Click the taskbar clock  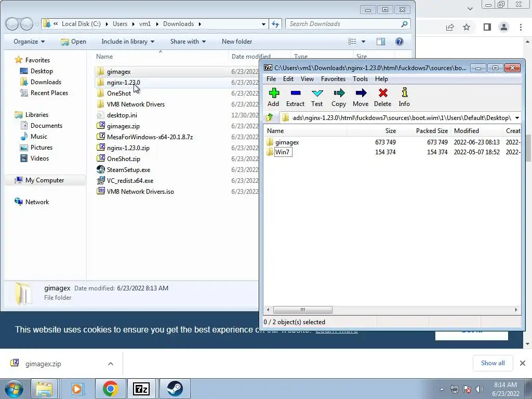(x=506, y=389)
